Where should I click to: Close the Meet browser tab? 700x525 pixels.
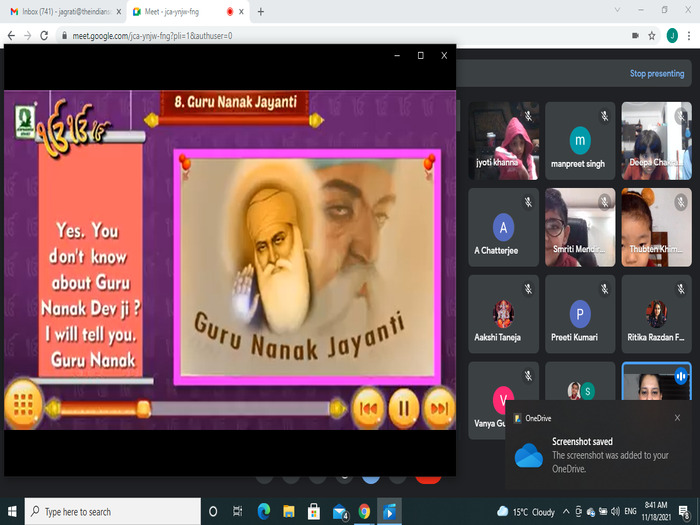[241, 12]
